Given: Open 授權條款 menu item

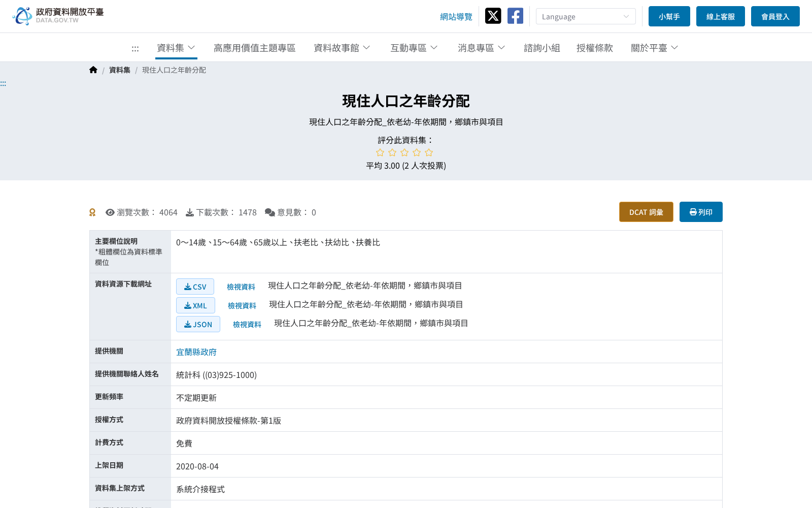Looking at the screenshot, I should [595, 48].
